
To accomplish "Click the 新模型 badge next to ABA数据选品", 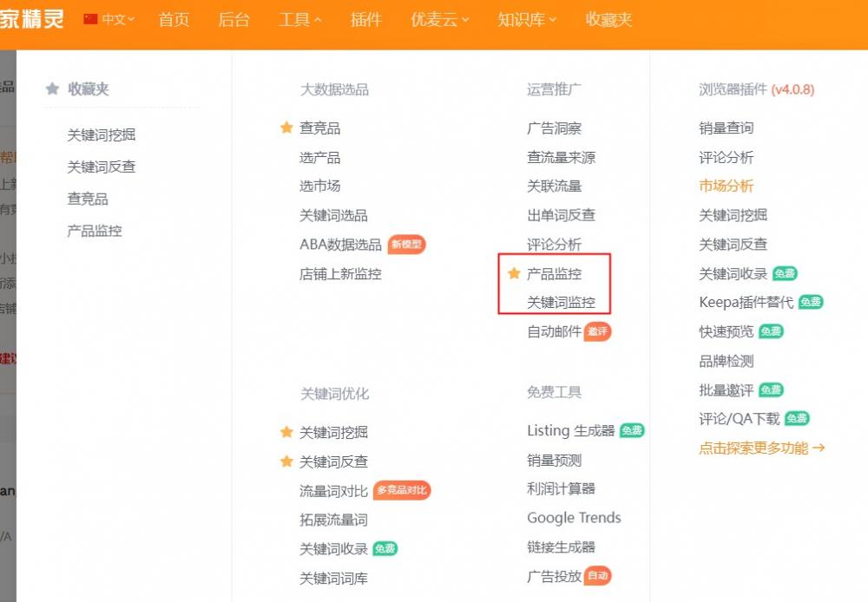I will [406, 245].
